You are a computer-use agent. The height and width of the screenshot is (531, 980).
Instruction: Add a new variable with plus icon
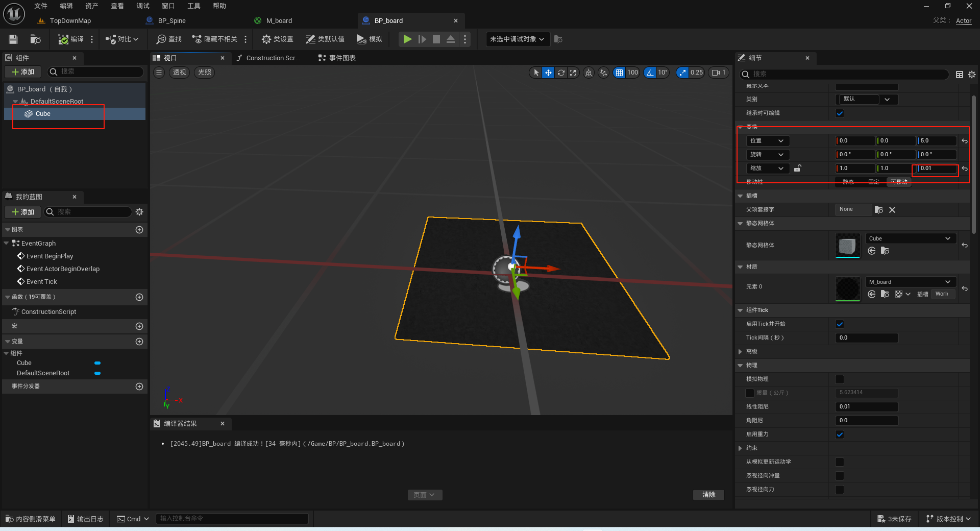139,342
